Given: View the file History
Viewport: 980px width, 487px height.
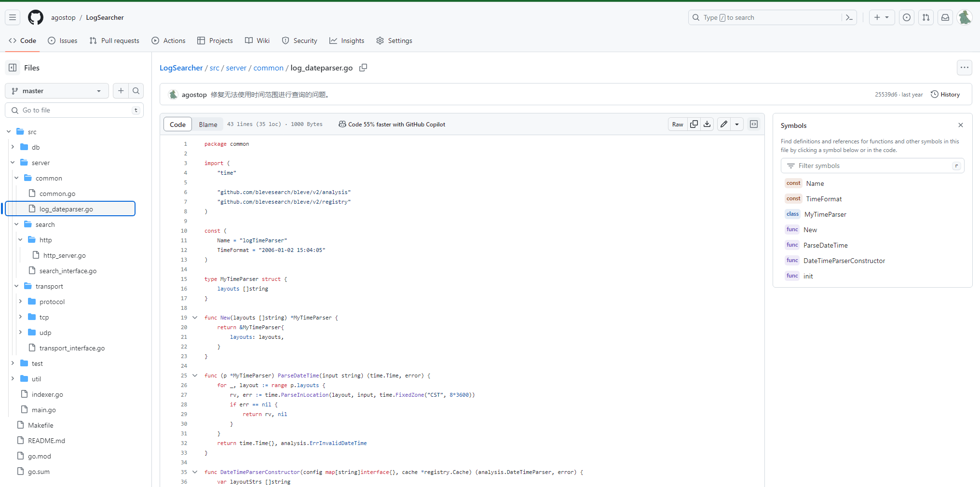Looking at the screenshot, I should 945,95.
